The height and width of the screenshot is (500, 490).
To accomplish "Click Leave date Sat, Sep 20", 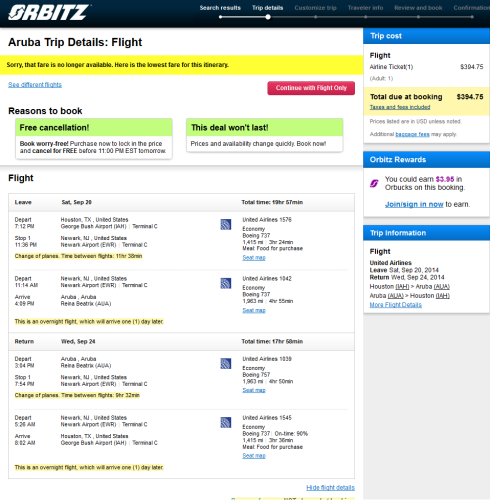I will coord(76,202).
